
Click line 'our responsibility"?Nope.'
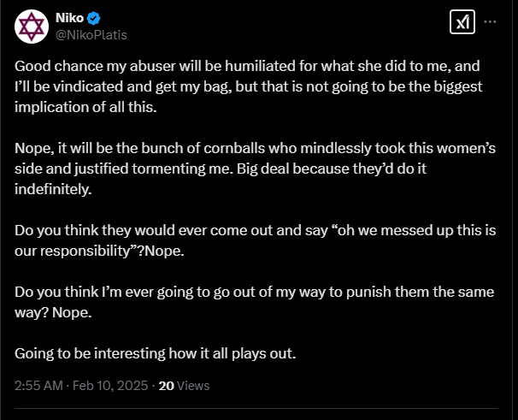[99, 251]
